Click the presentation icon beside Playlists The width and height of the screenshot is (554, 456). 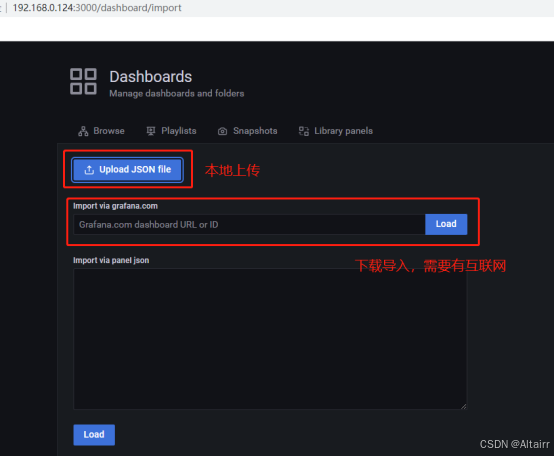[151, 131]
